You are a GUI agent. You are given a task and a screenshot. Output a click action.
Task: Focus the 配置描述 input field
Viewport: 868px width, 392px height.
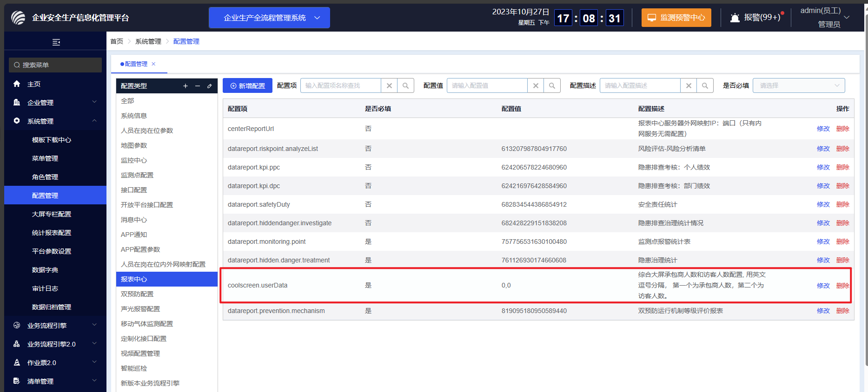click(640, 85)
